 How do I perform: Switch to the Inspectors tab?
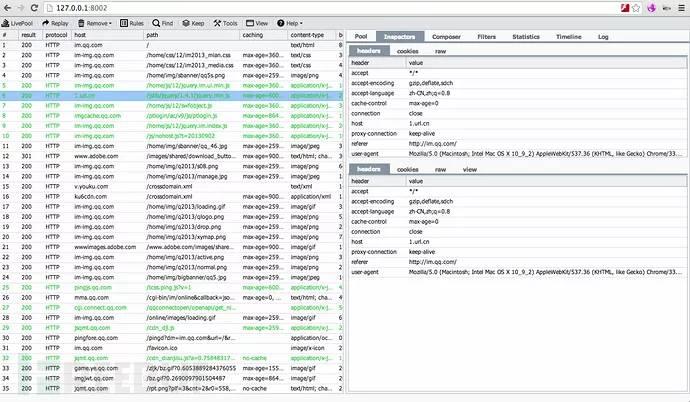click(400, 37)
